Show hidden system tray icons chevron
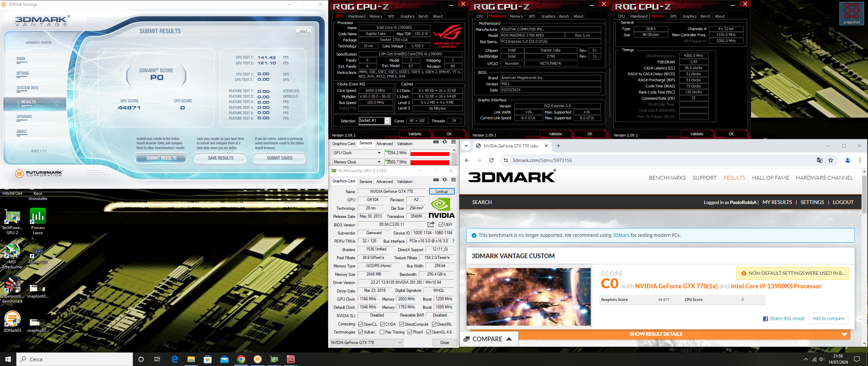 pos(806,359)
